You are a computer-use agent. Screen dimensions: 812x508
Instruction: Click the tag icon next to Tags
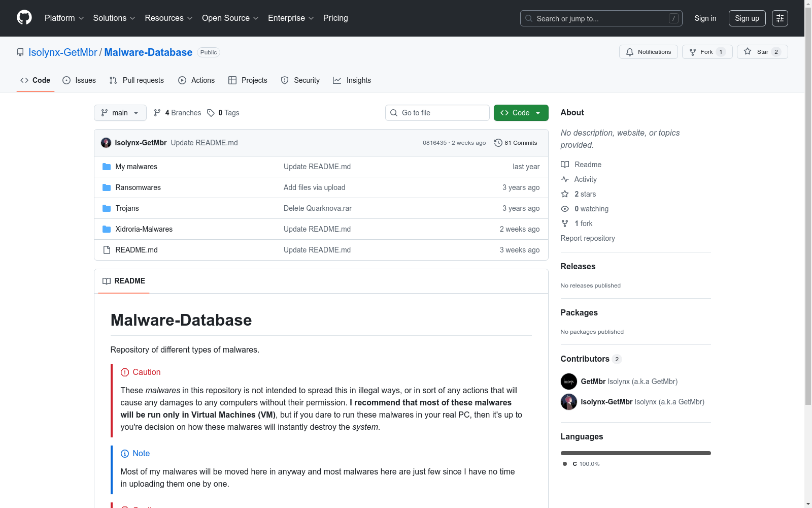[x=211, y=113]
